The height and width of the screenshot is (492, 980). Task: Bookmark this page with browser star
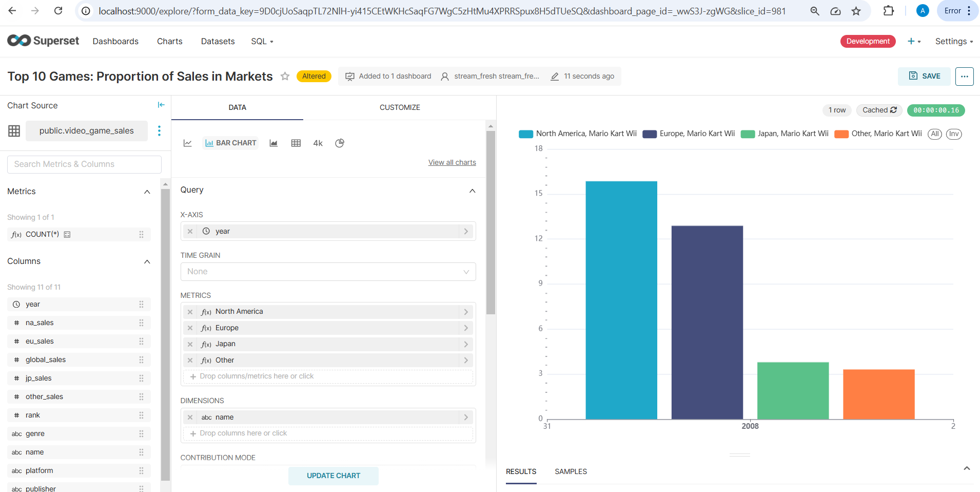coord(856,11)
